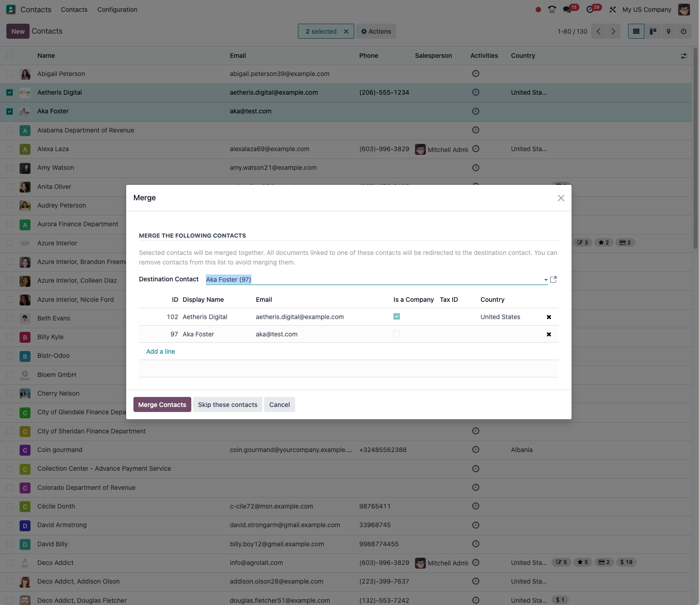Image resolution: width=700 pixels, height=605 pixels.
Task: Uncheck the Aka Foster row checkbox
Action: [x=10, y=111]
